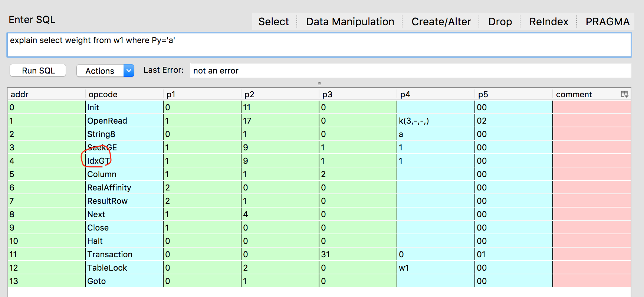
Task: Open the ReIndex tab
Action: click(x=548, y=22)
